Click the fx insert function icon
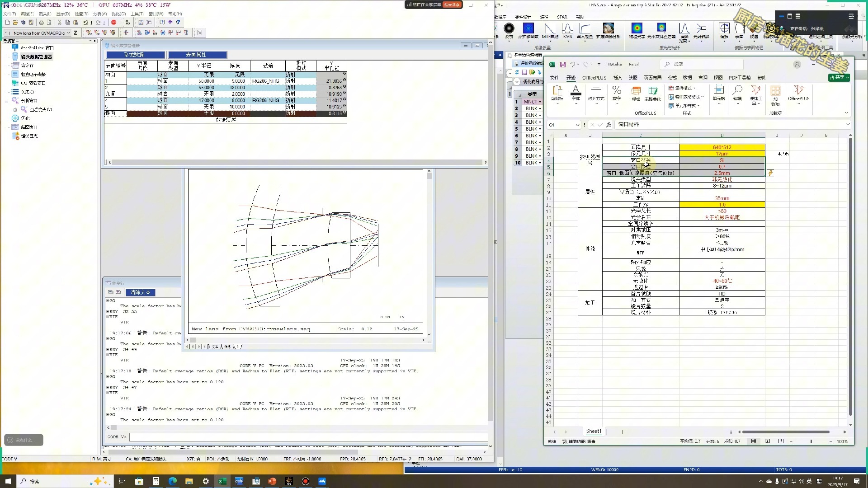 pyautogui.click(x=609, y=125)
